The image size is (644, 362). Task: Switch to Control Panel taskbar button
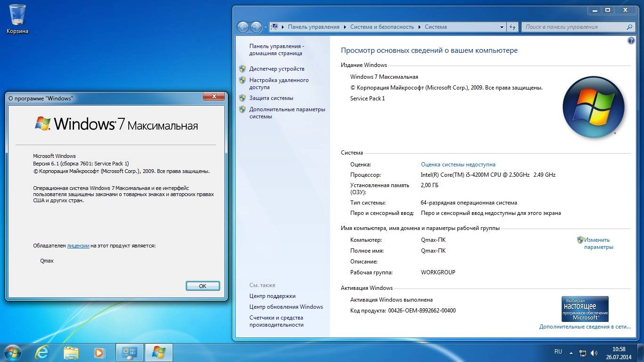click(x=130, y=353)
